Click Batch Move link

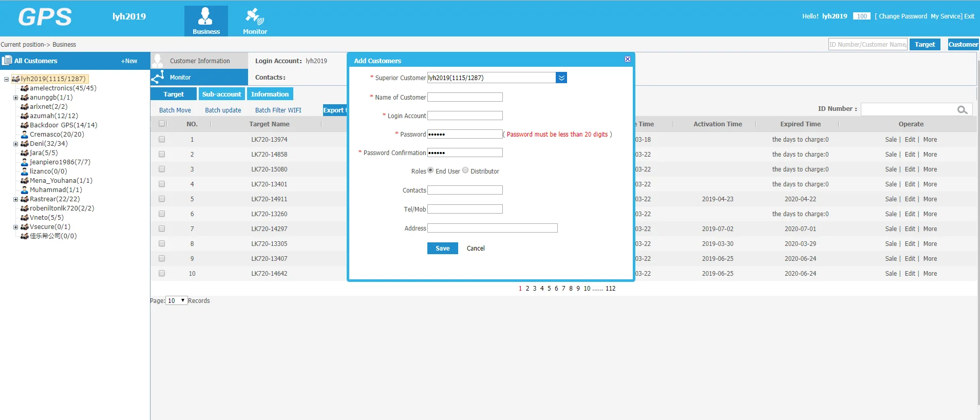click(x=175, y=110)
